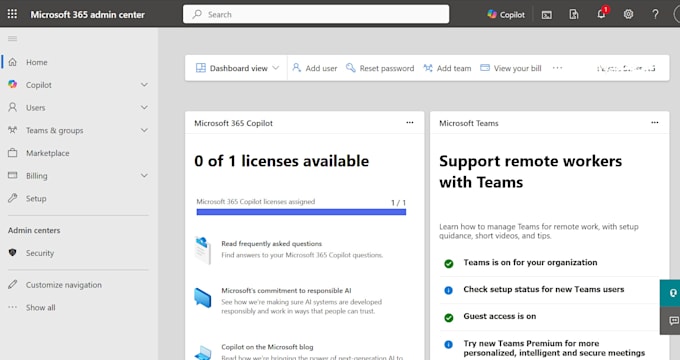Image resolution: width=680 pixels, height=360 pixels.
Task: Collapse the navigation menu hamburger icon
Action: (x=13, y=39)
